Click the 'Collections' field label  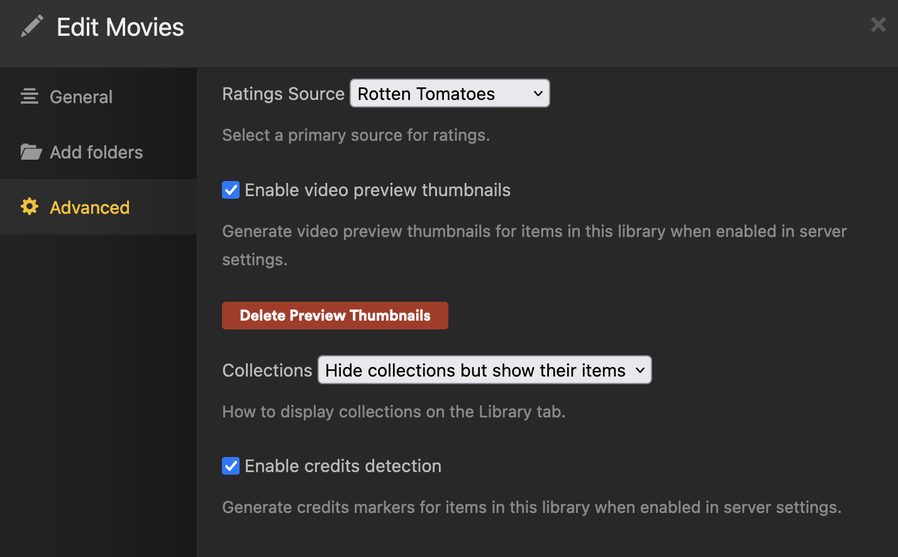(x=267, y=370)
